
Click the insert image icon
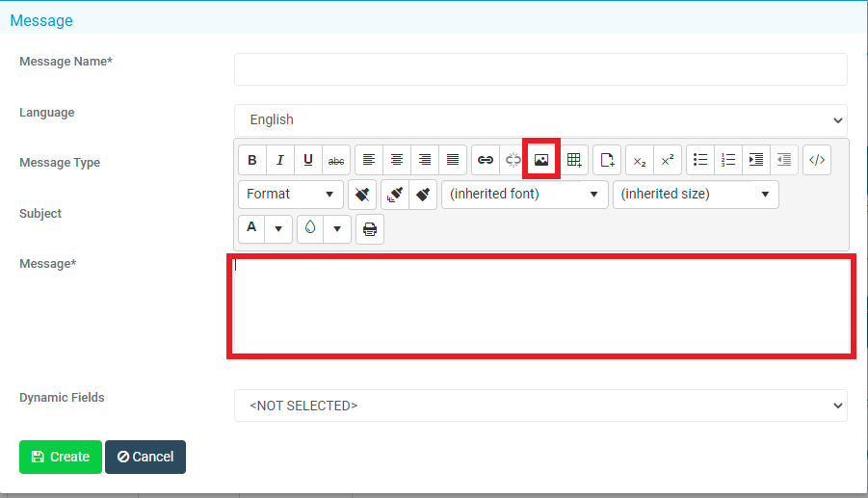click(x=540, y=160)
